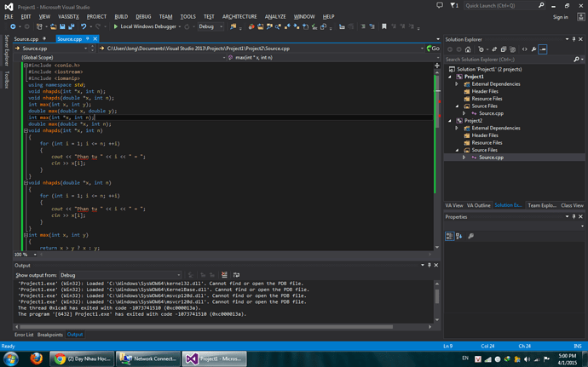
Task: Click the notifications flag icon in title bar
Action: coord(454,5)
